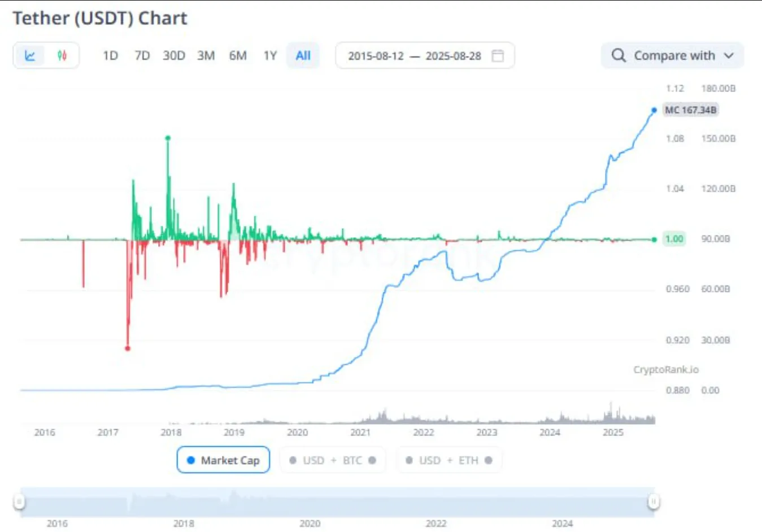The width and height of the screenshot is (762, 532).
Task: Open the calendar date picker icon
Action: coord(498,55)
